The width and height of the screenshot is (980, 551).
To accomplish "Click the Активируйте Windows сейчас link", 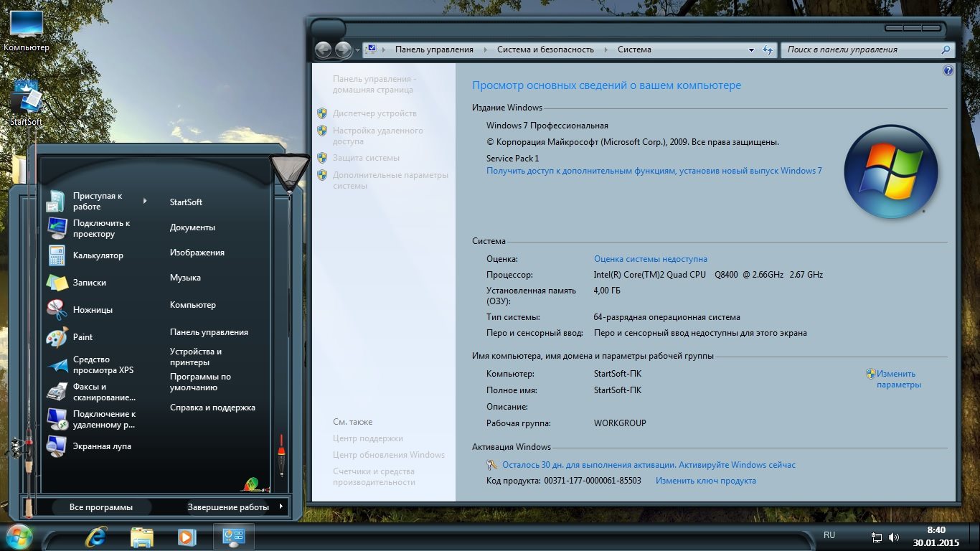I will (737, 465).
